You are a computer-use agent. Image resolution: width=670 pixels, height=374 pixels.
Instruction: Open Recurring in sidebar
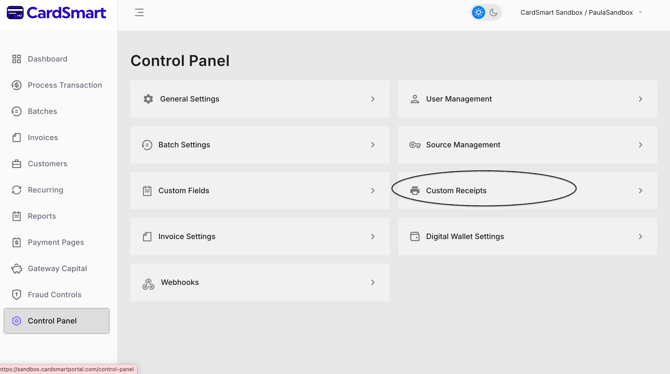(45, 190)
